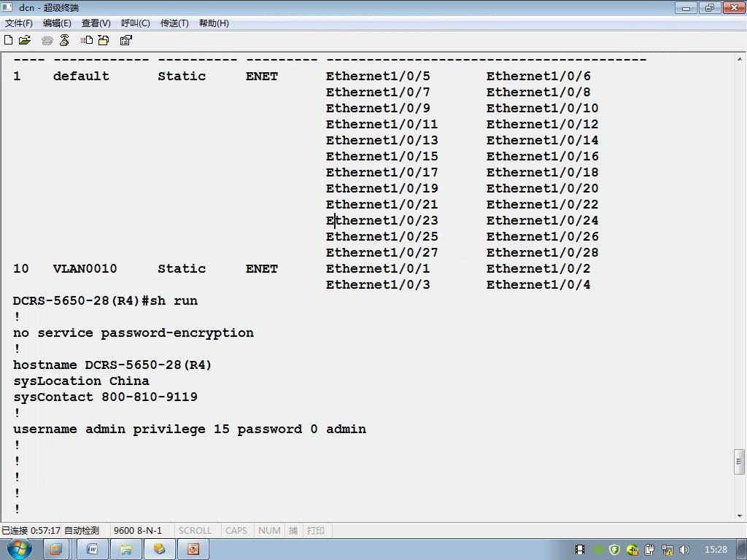Click the yellow-green tray icon beside the shield
The width and height of the screenshot is (747, 560).
[x=632, y=550]
